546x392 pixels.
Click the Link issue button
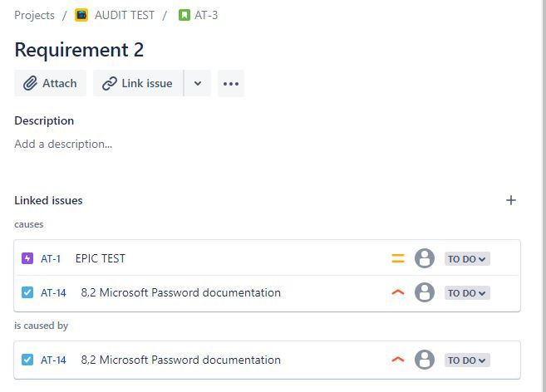click(138, 84)
